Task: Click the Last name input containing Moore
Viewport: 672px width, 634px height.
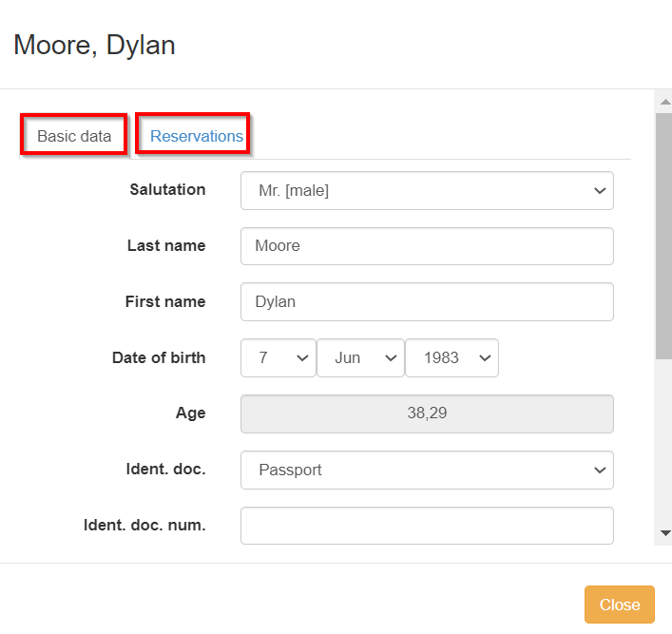Action: tap(427, 246)
